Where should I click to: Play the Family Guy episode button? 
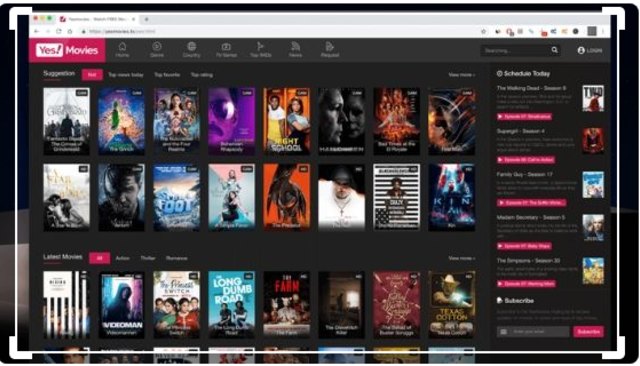pyautogui.click(x=531, y=202)
